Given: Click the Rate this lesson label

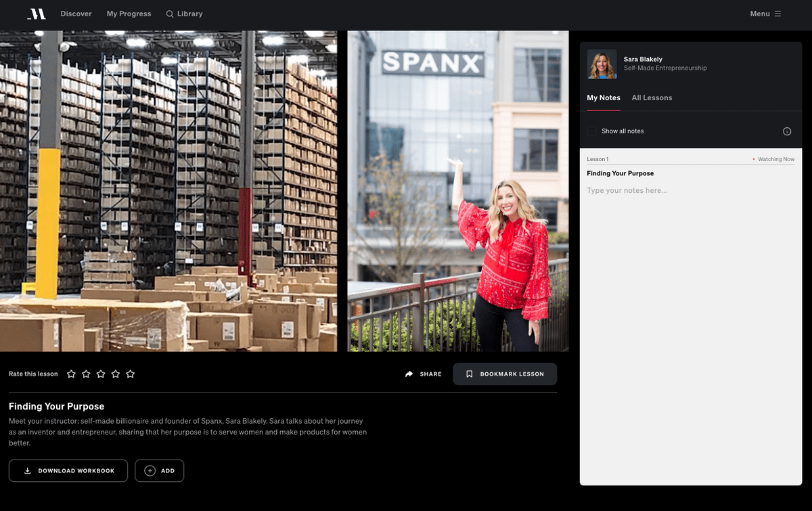Looking at the screenshot, I should (x=33, y=374).
